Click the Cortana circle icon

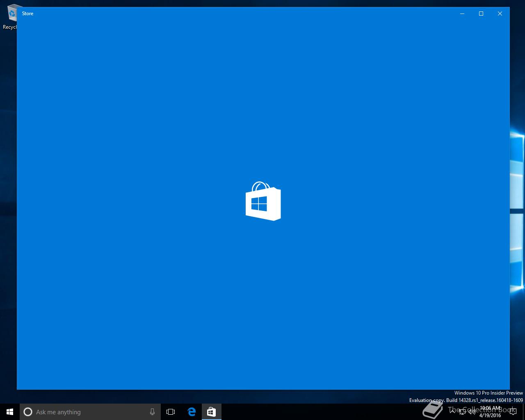pyautogui.click(x=28, y=412)
